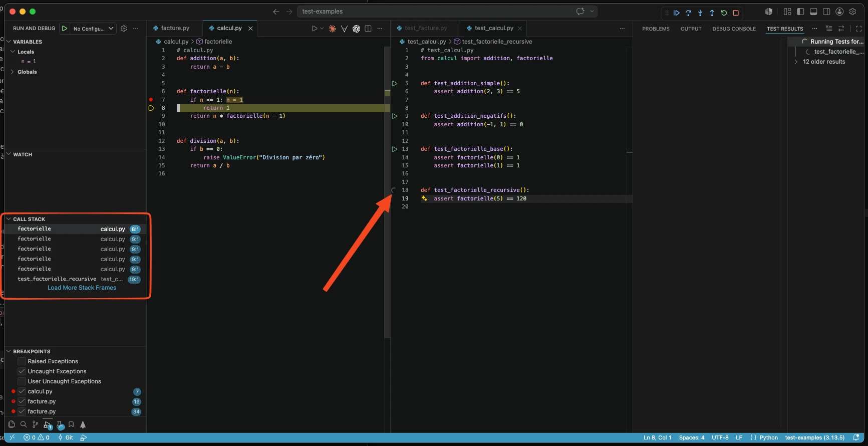
Task: Restart the debug session
Action: click(724, 13)
